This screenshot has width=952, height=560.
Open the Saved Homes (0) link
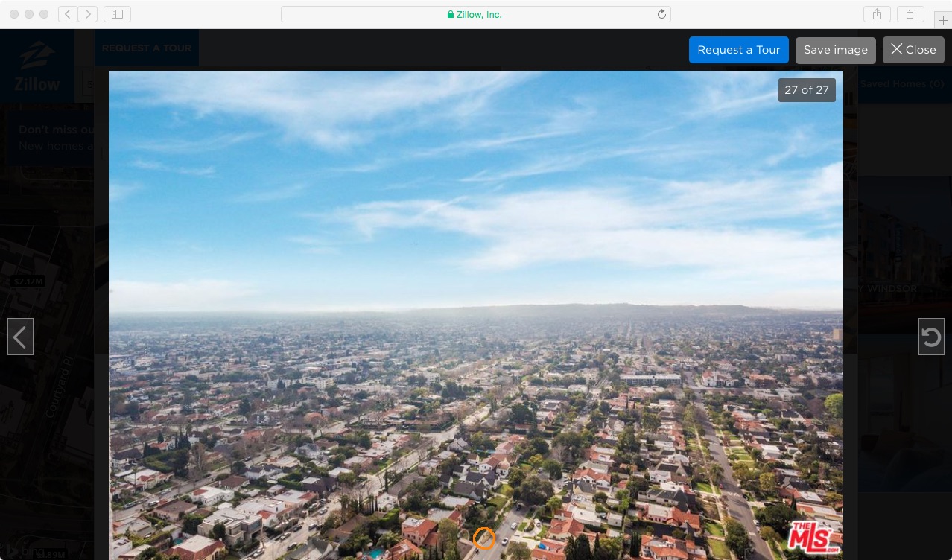(x=901, y=84)
